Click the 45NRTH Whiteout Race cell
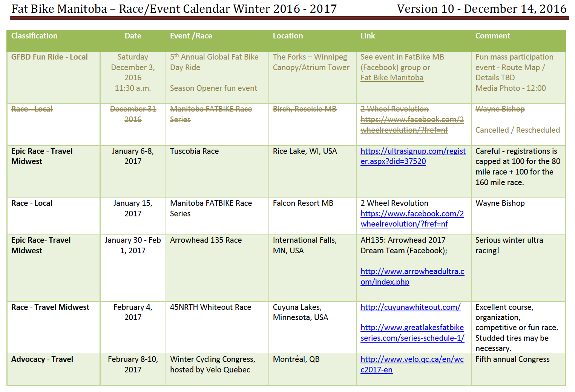 point(210,308)
